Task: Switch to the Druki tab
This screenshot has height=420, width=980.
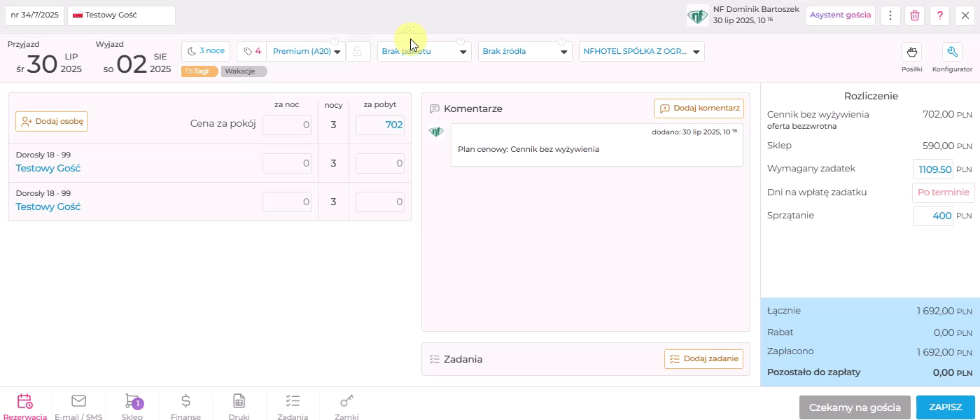Action: coord(239,407)
